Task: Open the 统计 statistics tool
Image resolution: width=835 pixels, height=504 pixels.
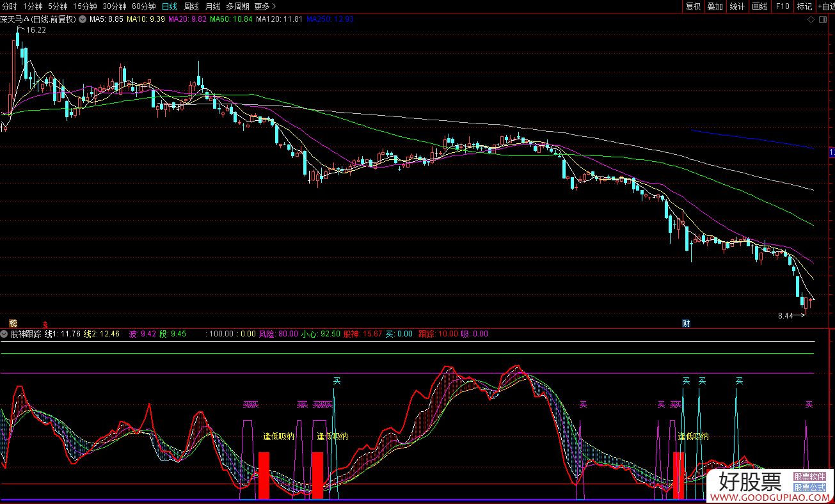Action: pyautogui.click(x=737, y=6)
